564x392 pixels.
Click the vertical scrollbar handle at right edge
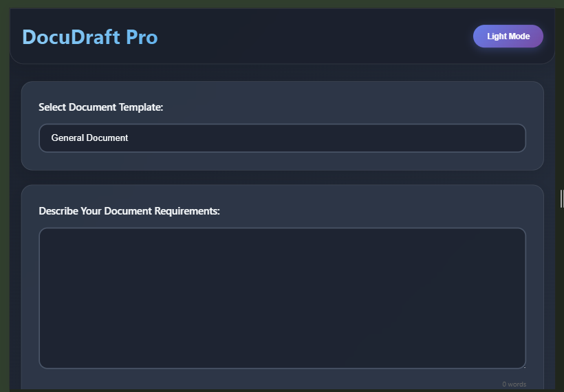561,199
